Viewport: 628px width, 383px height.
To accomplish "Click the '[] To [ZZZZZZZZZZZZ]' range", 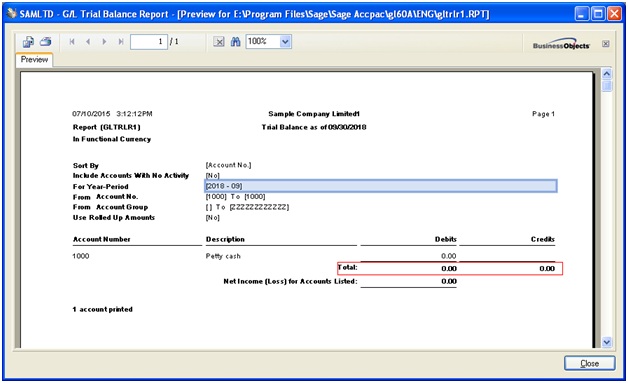I will click(247, 207).
